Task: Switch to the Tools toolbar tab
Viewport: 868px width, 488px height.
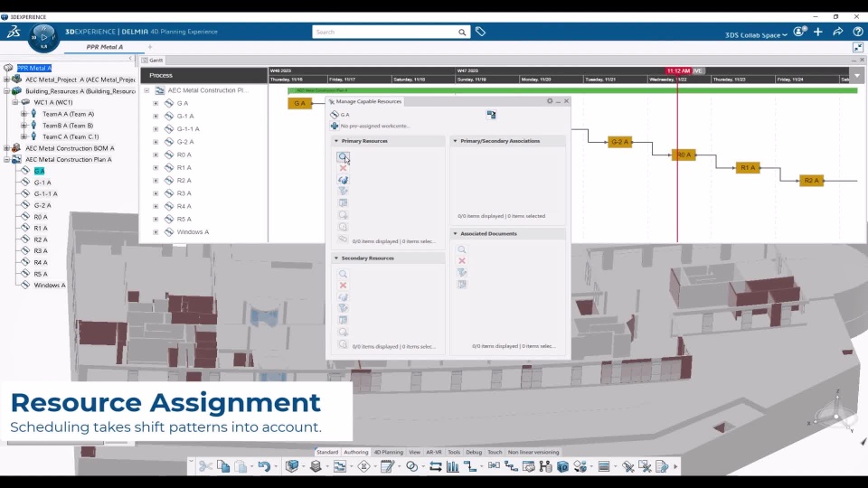Action: coord(454,452)
